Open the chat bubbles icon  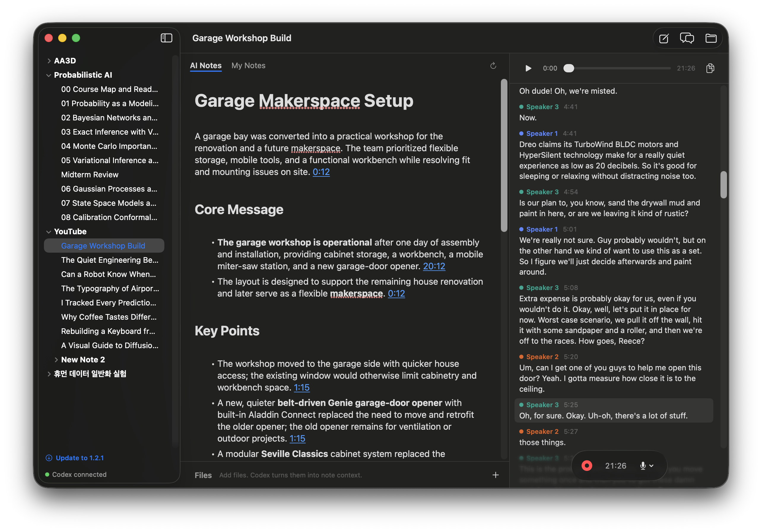coord(687,38)
